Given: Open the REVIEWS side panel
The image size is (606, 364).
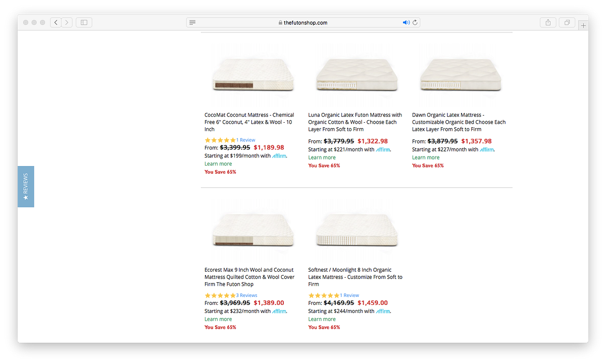Looking at the screenshot, I should 26,187.
